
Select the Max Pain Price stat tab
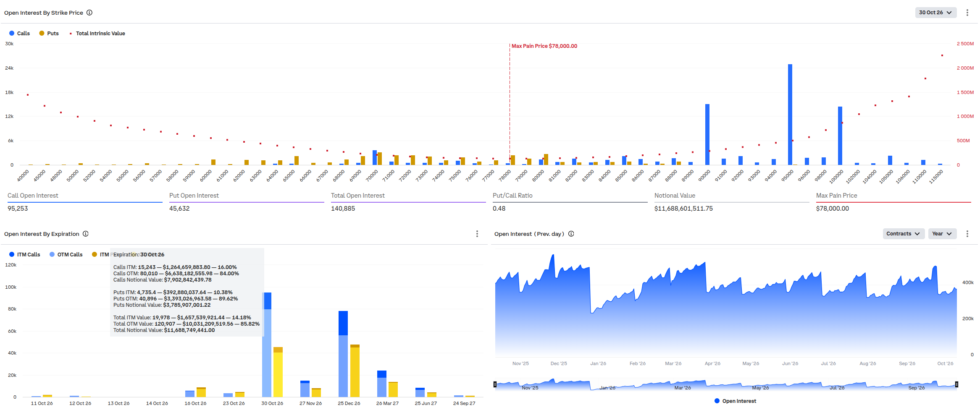[x=893, y=202]
